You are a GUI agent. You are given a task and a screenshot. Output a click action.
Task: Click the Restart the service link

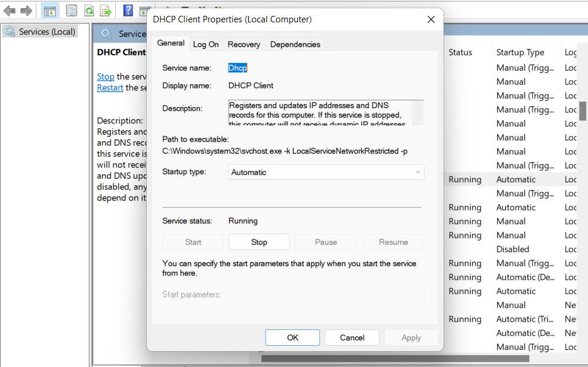(x=110, y=87)
